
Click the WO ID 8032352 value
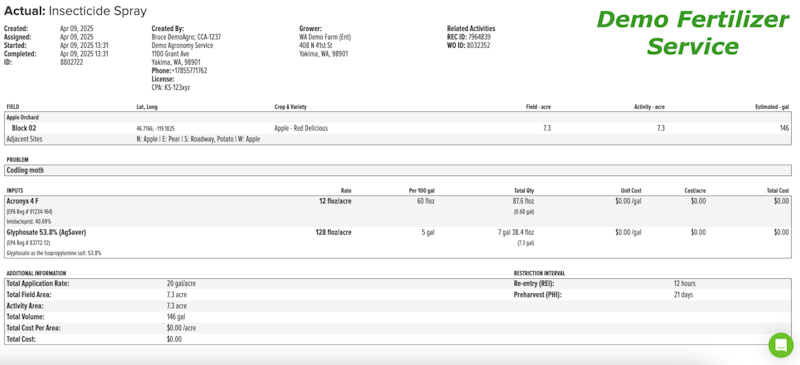[x=479, y=45]
